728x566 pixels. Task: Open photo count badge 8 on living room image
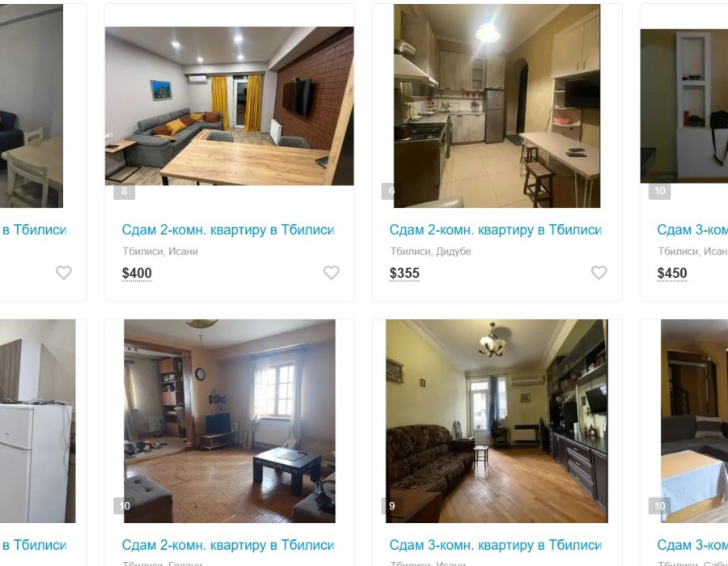click(x=124, y=191)
